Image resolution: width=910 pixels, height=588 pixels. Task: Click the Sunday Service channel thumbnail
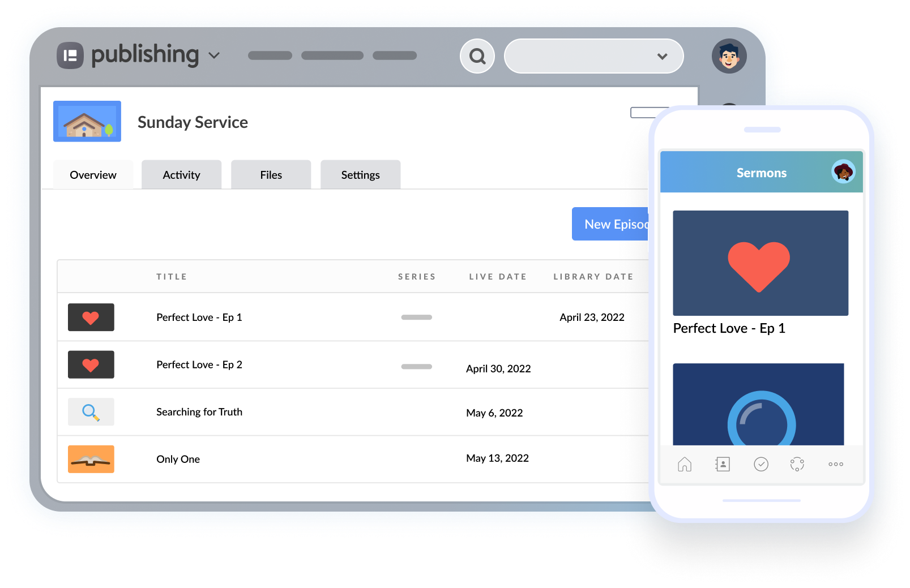(87, 121)
